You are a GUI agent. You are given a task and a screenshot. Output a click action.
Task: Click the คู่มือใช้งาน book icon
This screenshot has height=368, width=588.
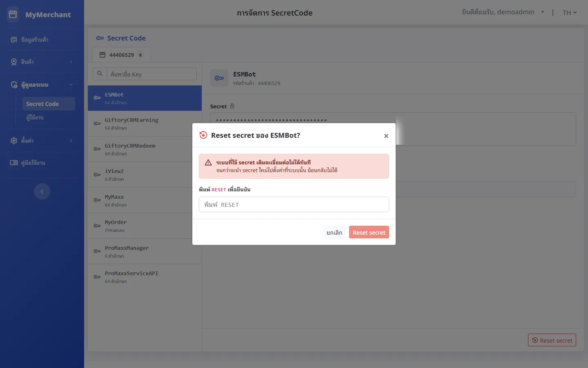coord(14,163)
